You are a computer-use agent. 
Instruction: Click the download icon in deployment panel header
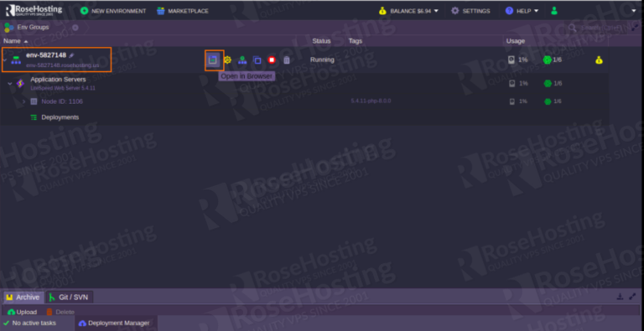click(621, 296)
